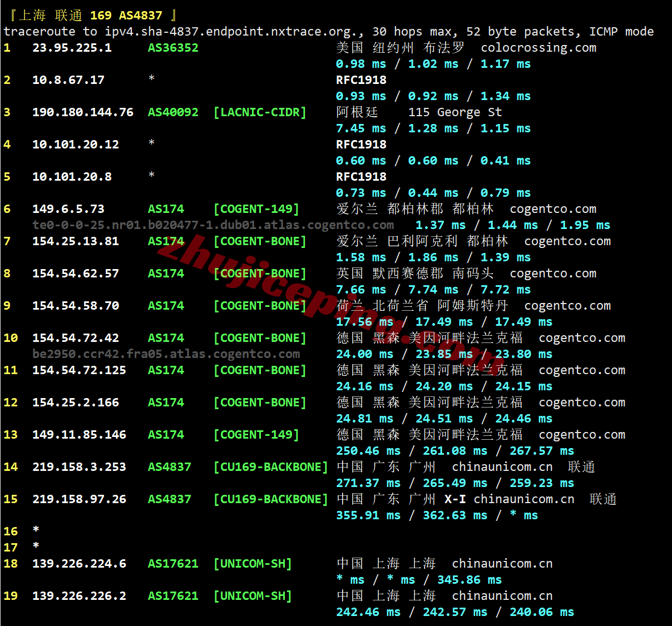Select the endpoint ipv4.sha-4837.endpoint.nxtrace.org
The width and height of the screenshot is (672, 626).
pyautogui.click(x=231, y=32)
